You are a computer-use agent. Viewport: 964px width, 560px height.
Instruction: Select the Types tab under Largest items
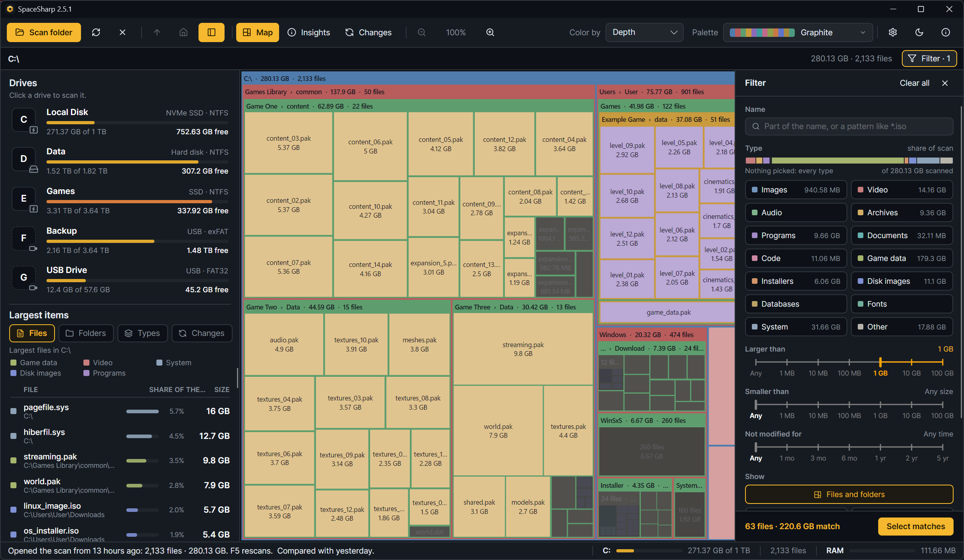point(142,334)
